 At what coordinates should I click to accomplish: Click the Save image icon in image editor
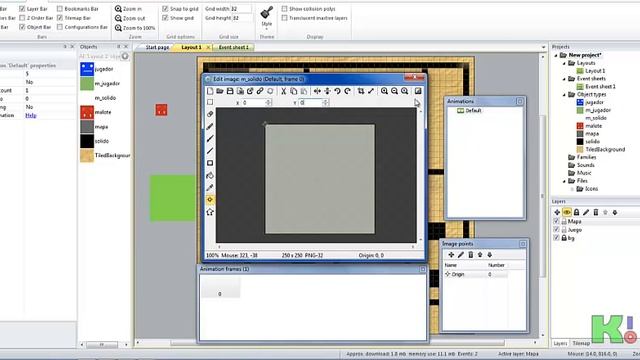coord(230,91)
